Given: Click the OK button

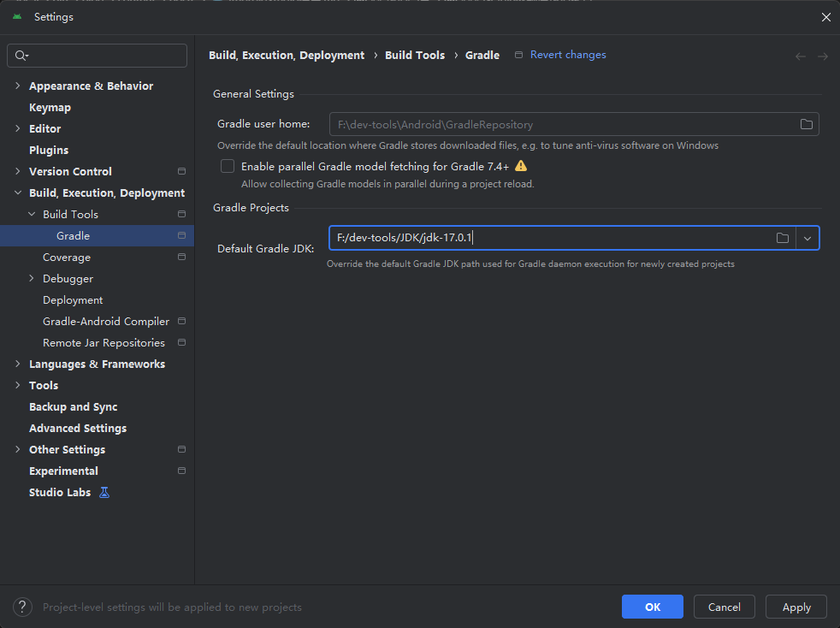Looking at the screenshot, I should [x=652, y=607].
